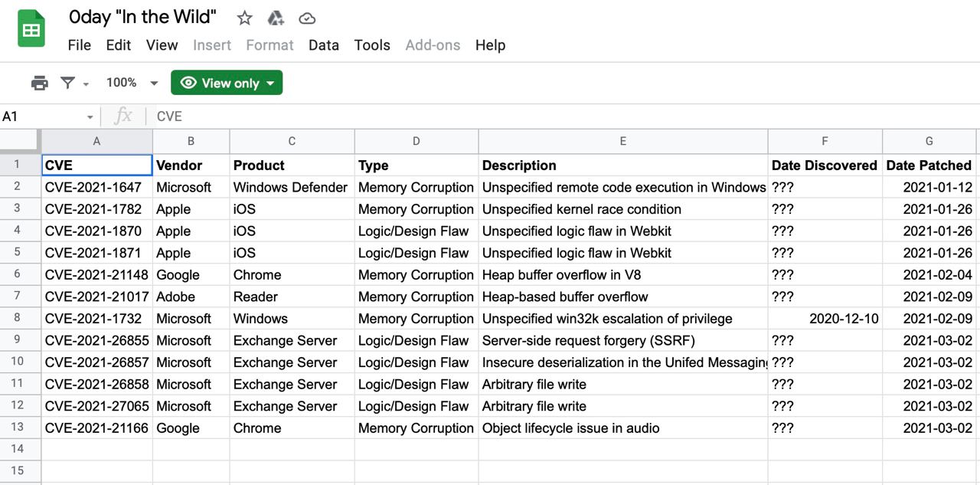The image size is (980, 485).
Task: Click the filter icon
Action: [x=68, y=83]
